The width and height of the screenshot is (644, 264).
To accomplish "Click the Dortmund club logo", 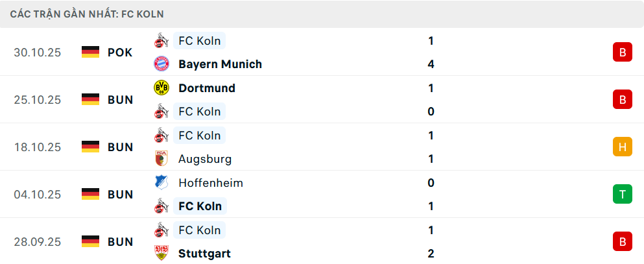I will (161, 88).
